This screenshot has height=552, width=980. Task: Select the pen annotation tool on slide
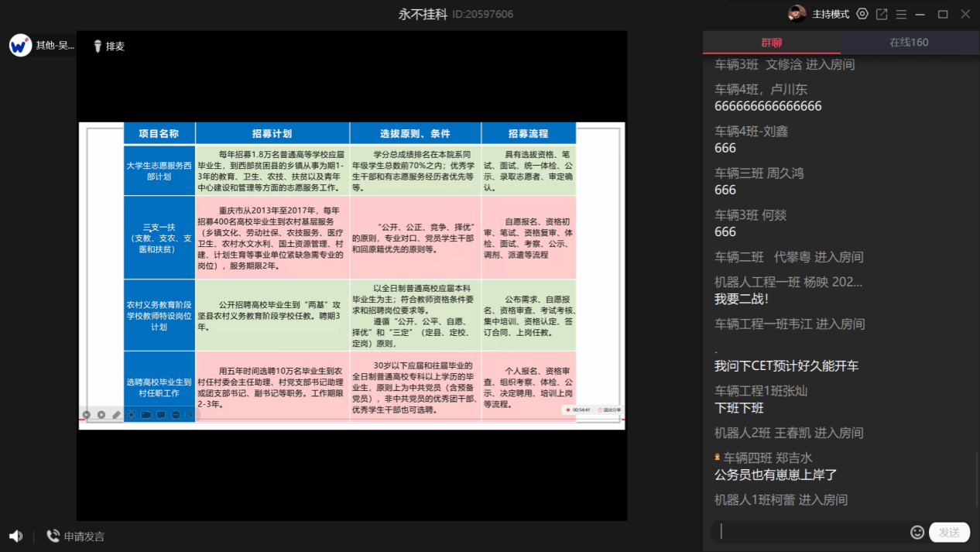point(116,415)
